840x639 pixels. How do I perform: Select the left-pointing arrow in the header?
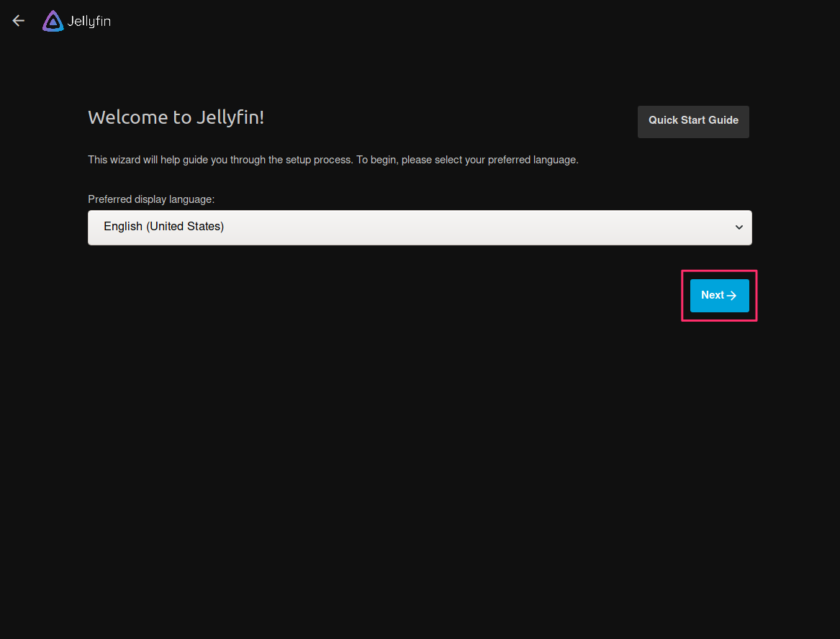coord(18,20)
